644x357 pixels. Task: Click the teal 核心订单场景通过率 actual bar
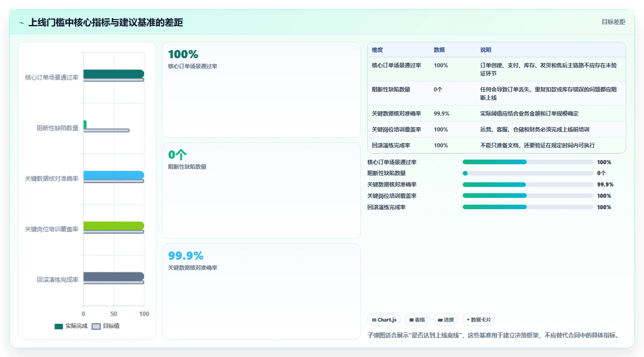(114, 74)
